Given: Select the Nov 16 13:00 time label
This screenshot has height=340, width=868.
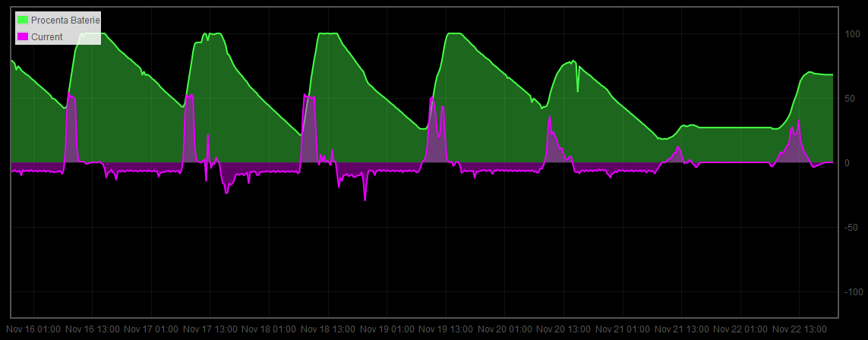Looking at the screenshot, I should pyautogui.click(x=92, y=329).
